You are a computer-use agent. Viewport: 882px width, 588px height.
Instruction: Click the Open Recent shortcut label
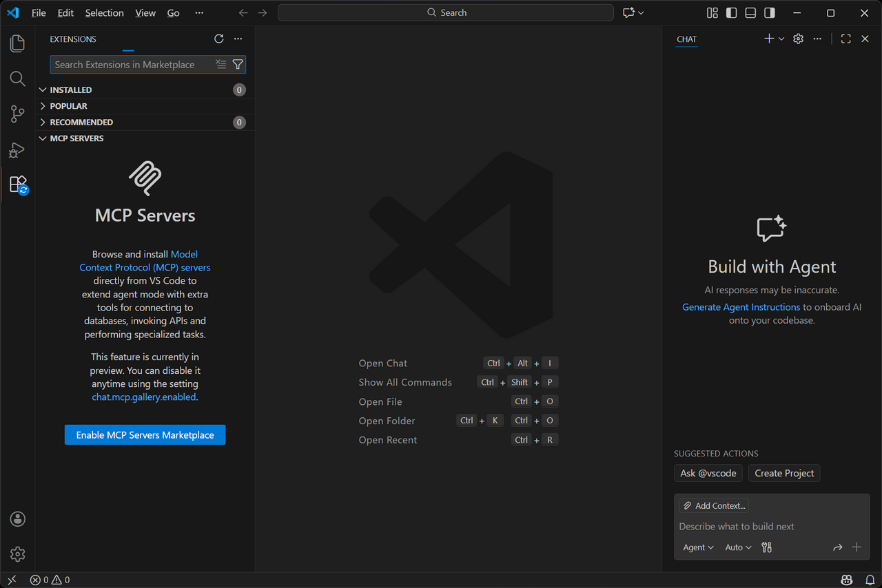coord(388,440)
